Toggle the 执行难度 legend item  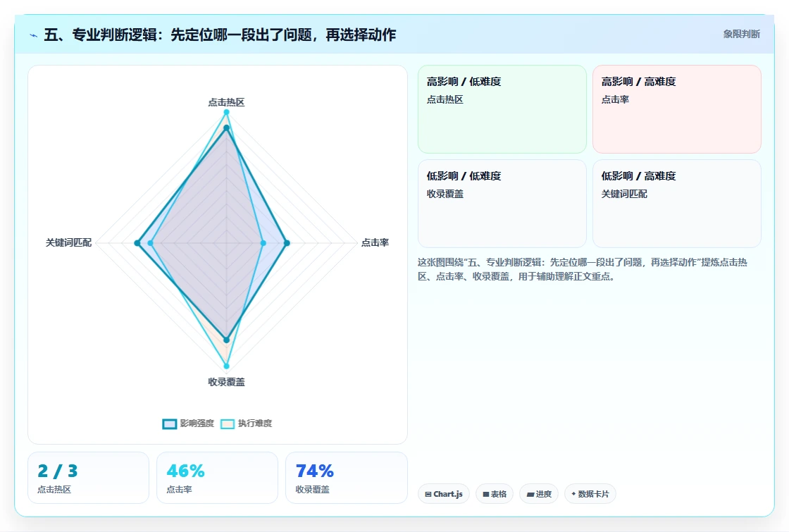(246, 423)
